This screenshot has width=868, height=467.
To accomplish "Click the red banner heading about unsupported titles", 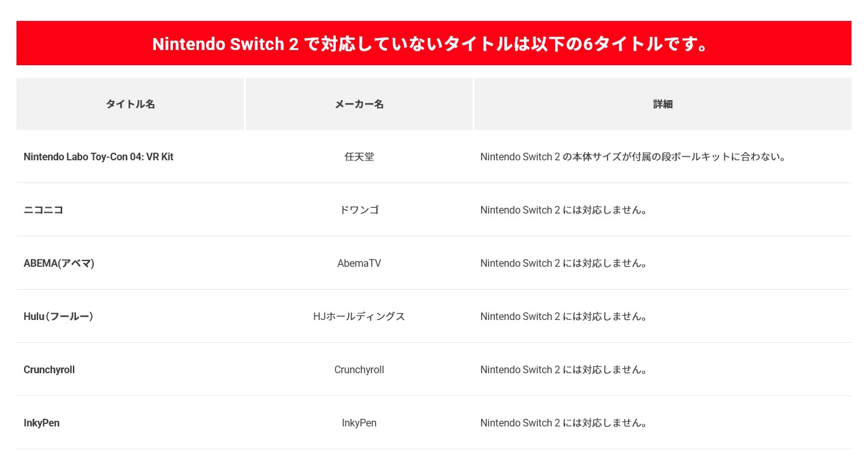I will (x=433, y=44).
